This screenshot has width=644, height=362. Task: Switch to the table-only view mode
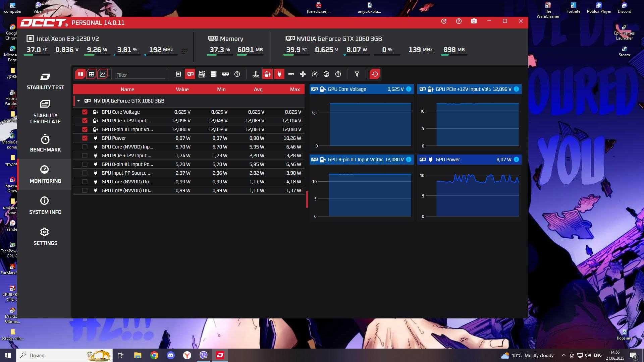[91, 74]
